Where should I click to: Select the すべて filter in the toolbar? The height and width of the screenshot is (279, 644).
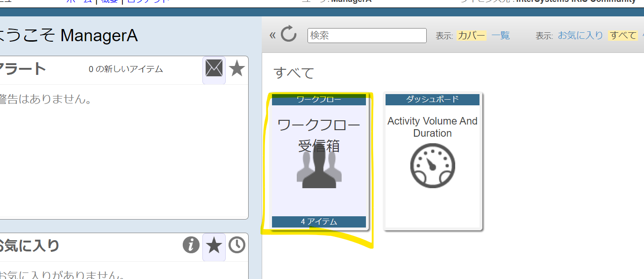coord(623,36)
